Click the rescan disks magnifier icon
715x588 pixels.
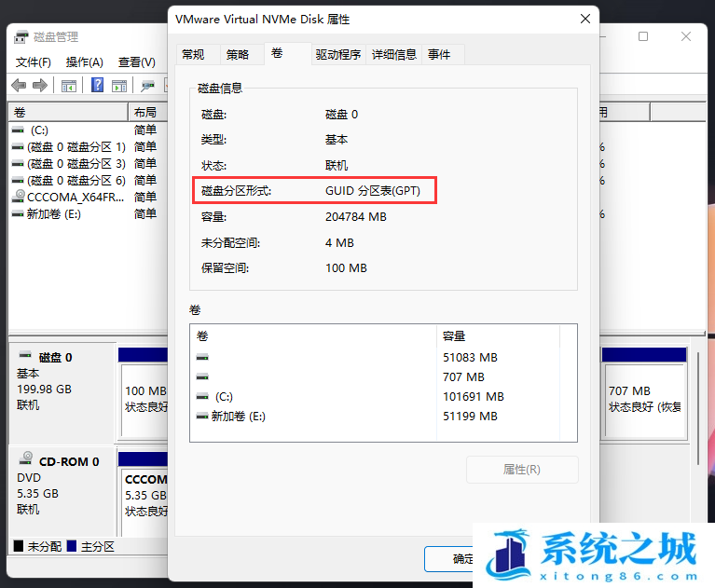pyautogui.click(x=147, y=85)
